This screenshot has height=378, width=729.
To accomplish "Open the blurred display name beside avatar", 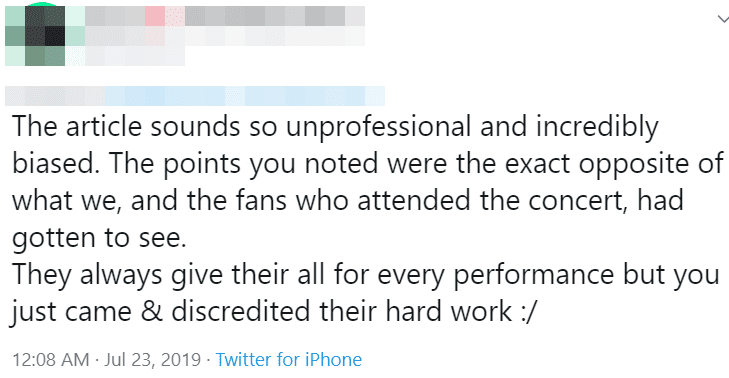I will [x=225, y=16].
